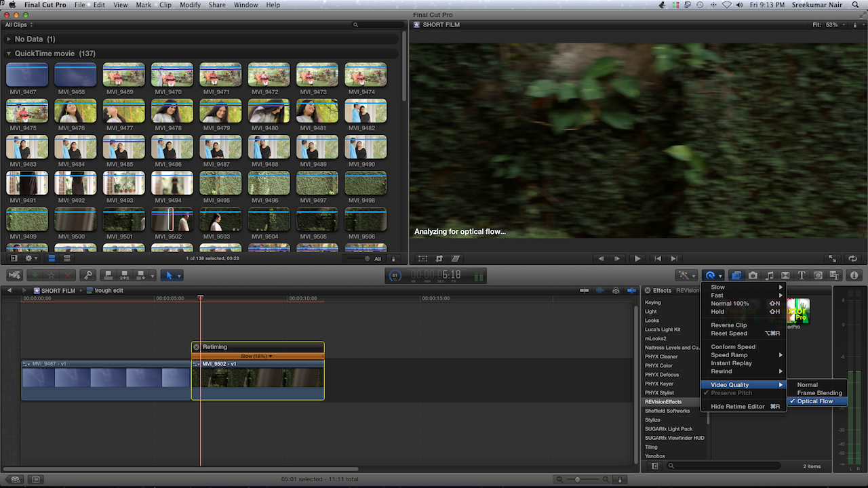The height and width of the screenshot is (488, 868).
Task: Choose Frame Blending video quality
Action: pos(819,393)
